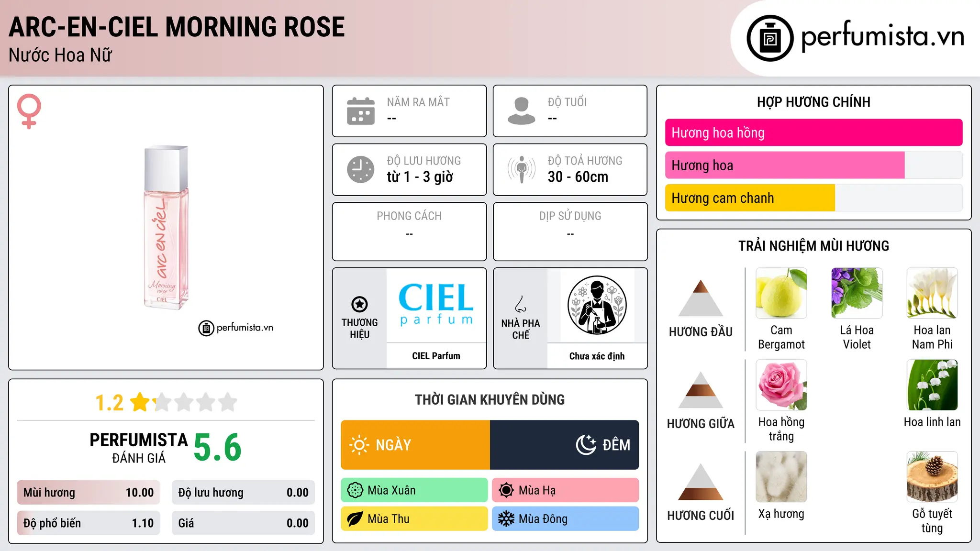The height and width of the screenshot is (551, 980).
Task: Click the Morning Rose perfume bottle image
Action: [166, 228]
